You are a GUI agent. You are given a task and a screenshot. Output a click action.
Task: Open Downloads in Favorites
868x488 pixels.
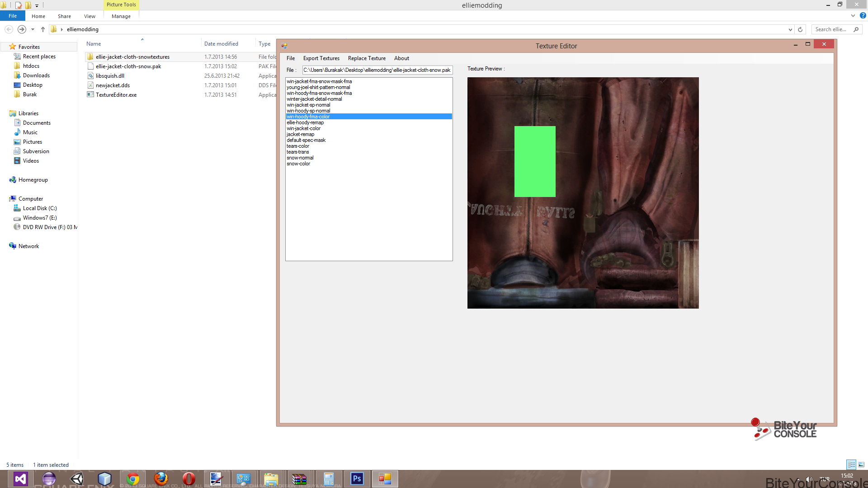point(36,75)
